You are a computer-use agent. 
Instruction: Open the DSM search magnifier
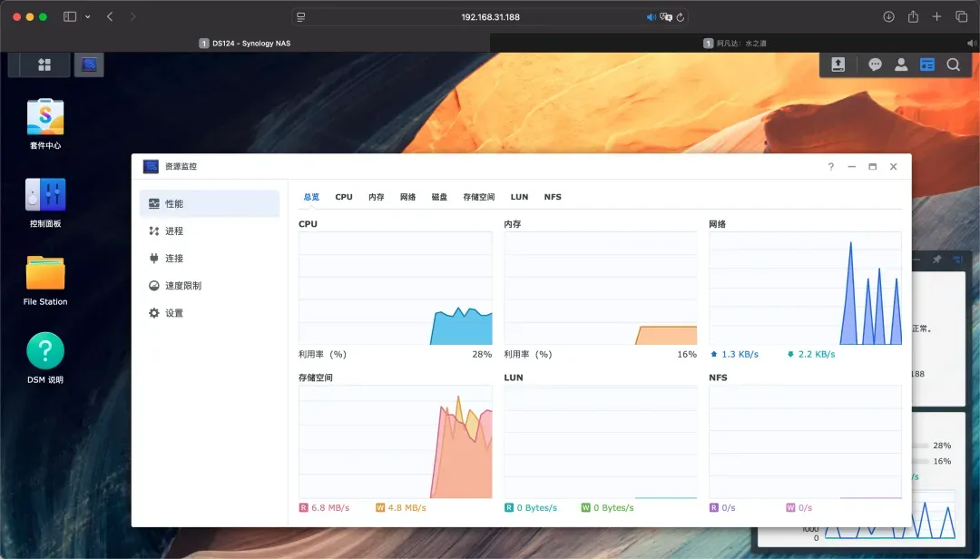click(x=953, y=64)
